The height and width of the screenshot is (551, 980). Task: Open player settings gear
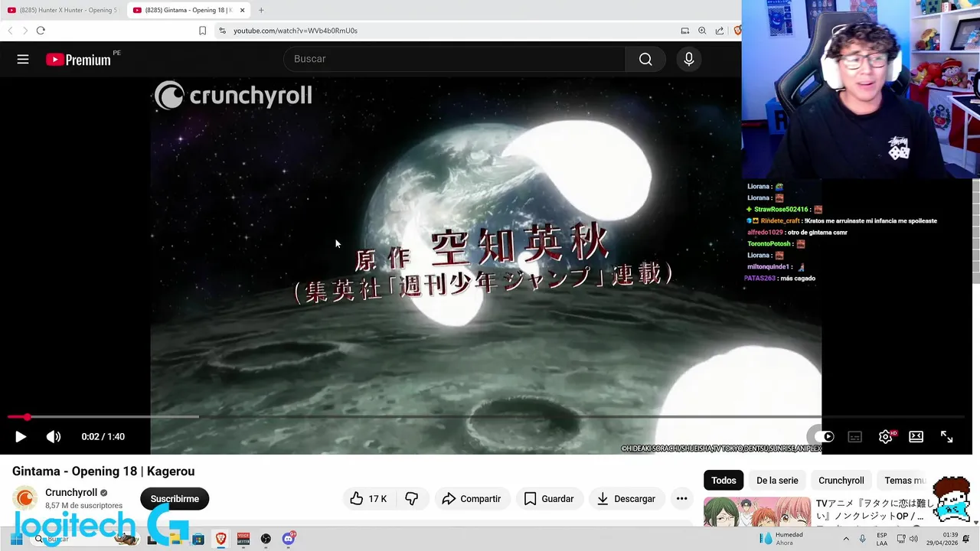[886, 436]
